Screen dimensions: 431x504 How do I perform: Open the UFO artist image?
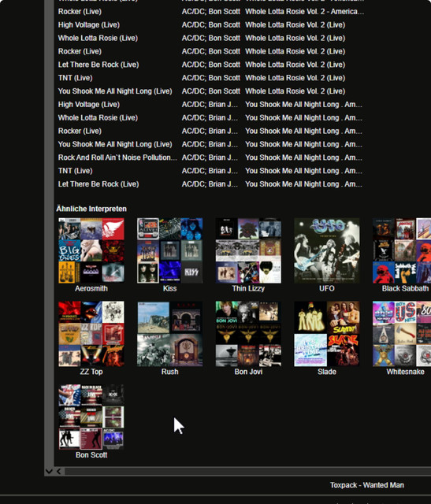[327, 250]
